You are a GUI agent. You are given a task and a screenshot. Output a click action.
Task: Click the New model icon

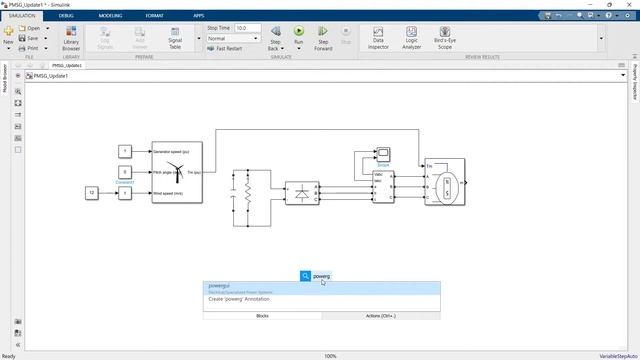click(x=8, y=31)
